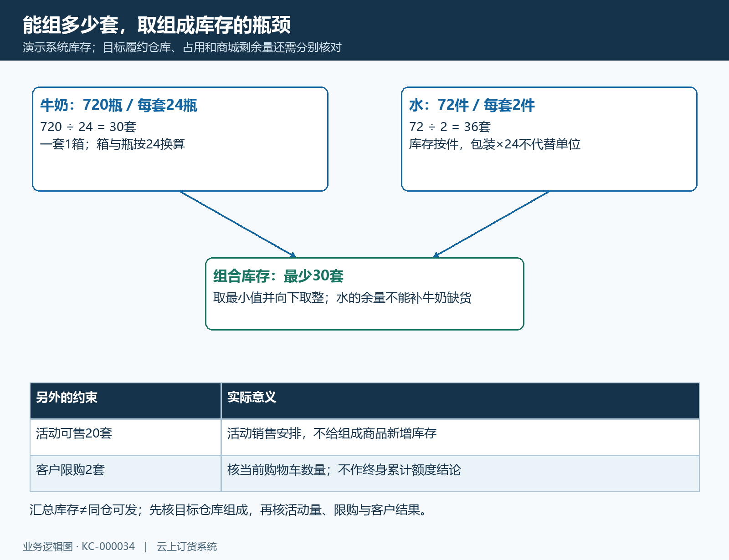This screenshot has height=560, width=729.
Task: Click the note 一套1箱；箱与瓶按24换算
Action: coord(113,144)
